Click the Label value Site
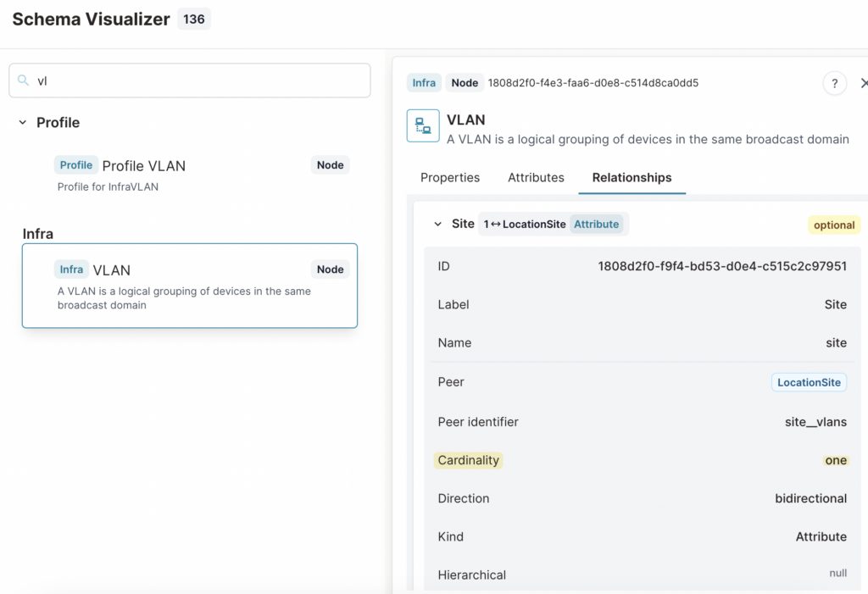Viewport: 868px width, 594px height. click(x=835, y=304)
